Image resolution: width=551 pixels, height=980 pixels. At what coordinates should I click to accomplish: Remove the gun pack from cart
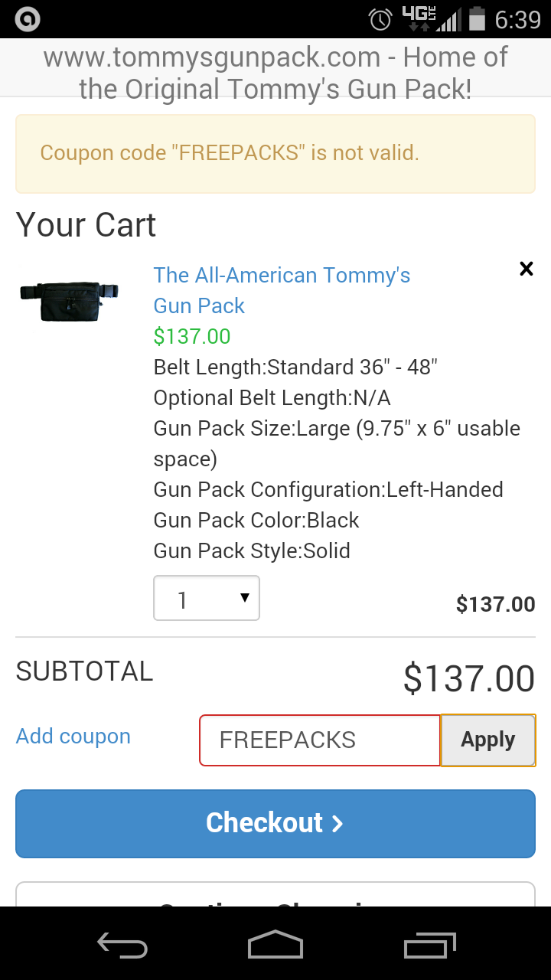click(526, 269)
